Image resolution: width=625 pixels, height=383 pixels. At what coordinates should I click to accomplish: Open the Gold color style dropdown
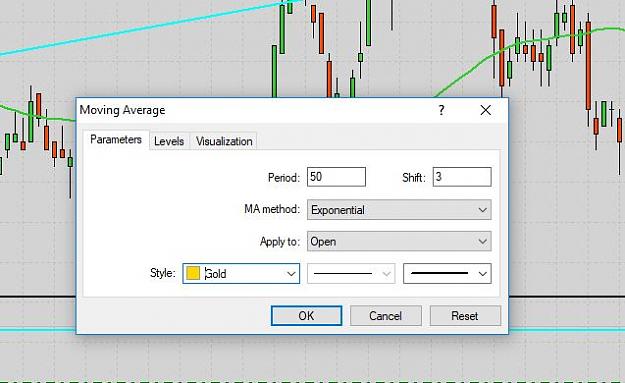point(241,273)
